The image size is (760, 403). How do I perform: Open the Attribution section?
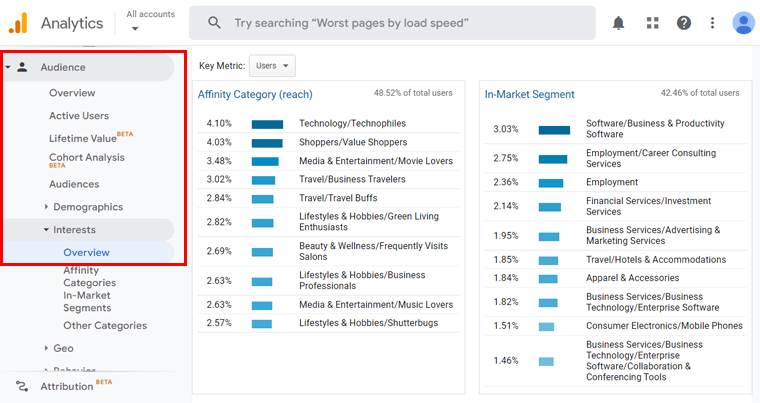(x=67, y=386)
